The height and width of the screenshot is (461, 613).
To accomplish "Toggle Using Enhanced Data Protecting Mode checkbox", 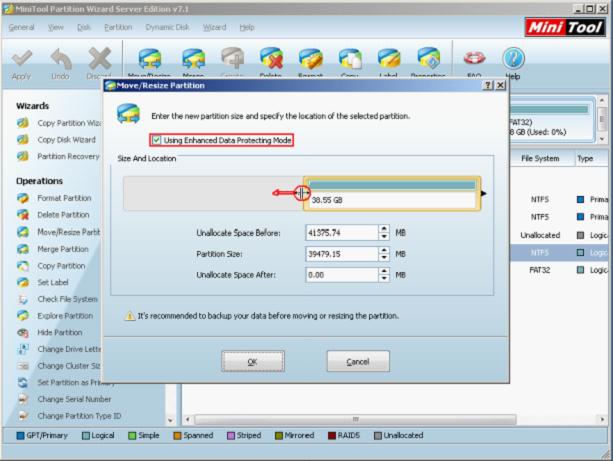I will click(x=156, y=140).
